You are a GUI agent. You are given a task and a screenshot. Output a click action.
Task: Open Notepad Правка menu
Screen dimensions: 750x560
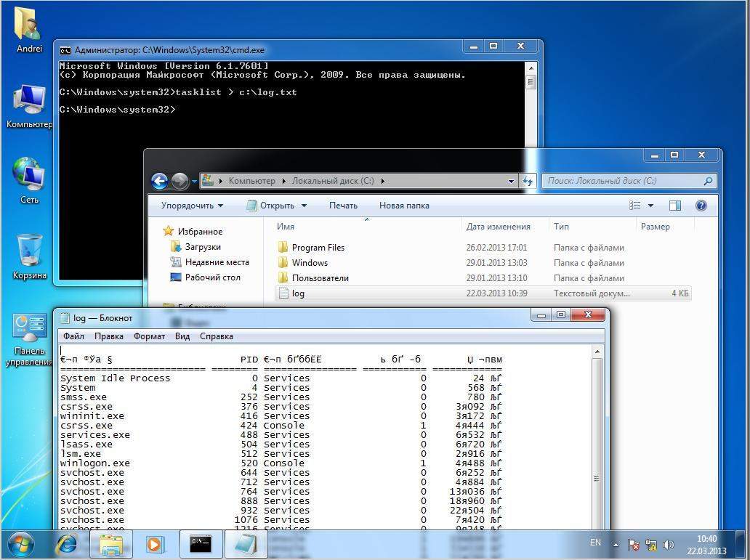click(x=108, y=336)
